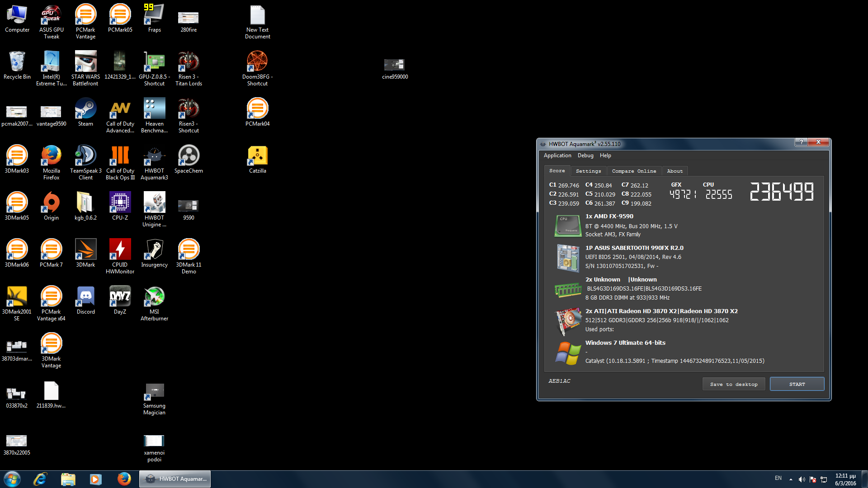Screen dimensions: 868x488
Task: Select the New Text Document file
Action: (x=257, y=21)
